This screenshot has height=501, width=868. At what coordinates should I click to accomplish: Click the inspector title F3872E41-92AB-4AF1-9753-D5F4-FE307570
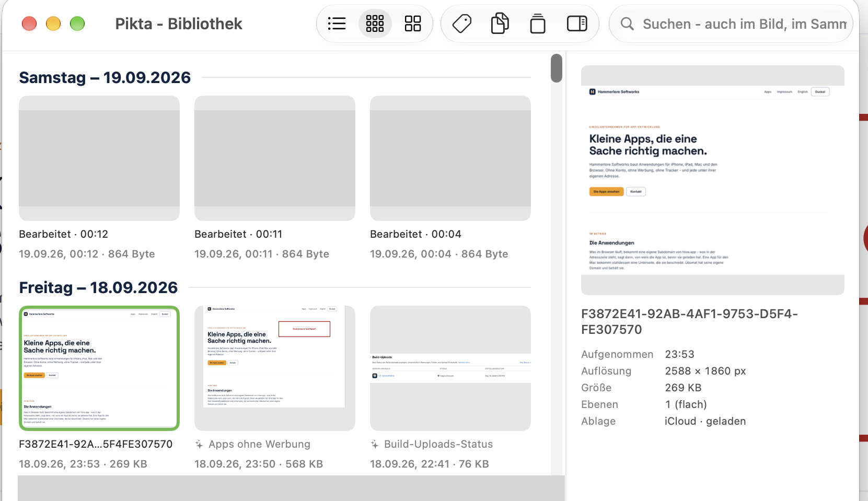[689, 322]
